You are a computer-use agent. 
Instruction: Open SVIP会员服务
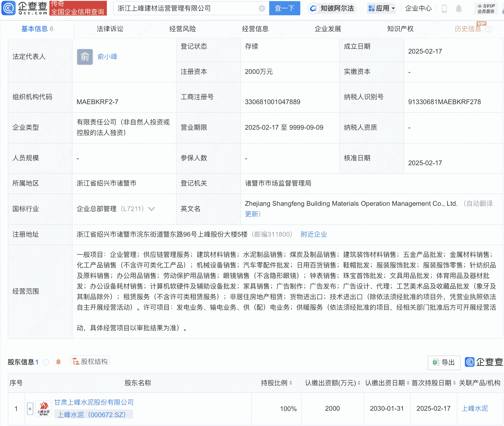pyautogui.click(x=486, y=8)
